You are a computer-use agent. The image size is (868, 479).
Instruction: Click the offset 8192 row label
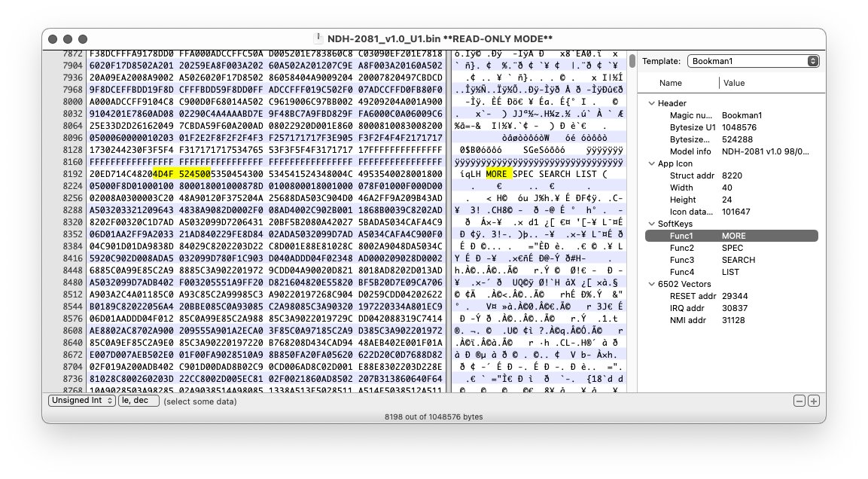(72, 174)
